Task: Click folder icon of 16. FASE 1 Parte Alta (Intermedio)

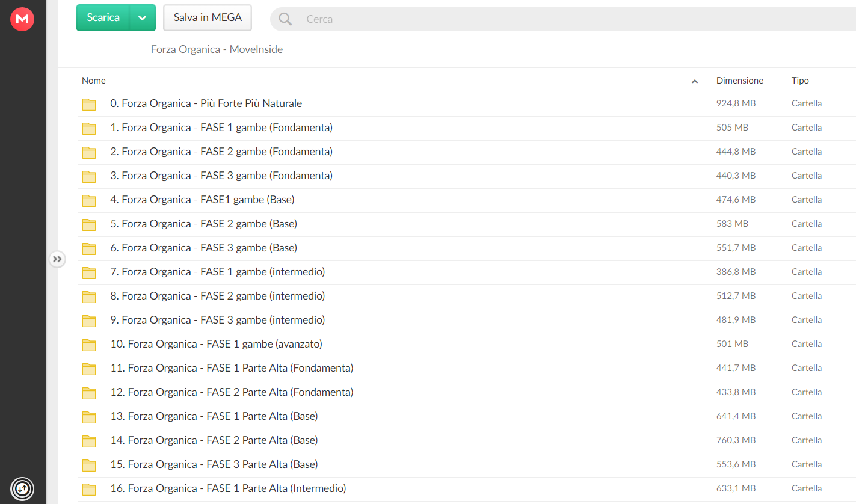Action: (89, 489)
